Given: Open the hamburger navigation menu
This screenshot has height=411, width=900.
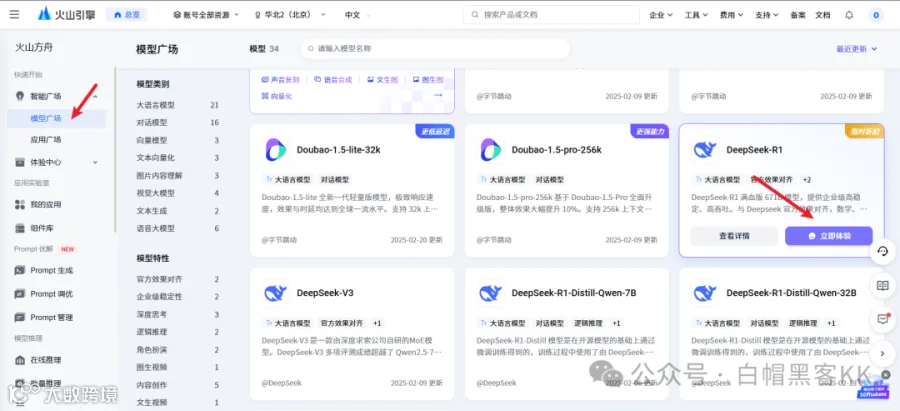Looking at the screenshot, I should point(14,15).
